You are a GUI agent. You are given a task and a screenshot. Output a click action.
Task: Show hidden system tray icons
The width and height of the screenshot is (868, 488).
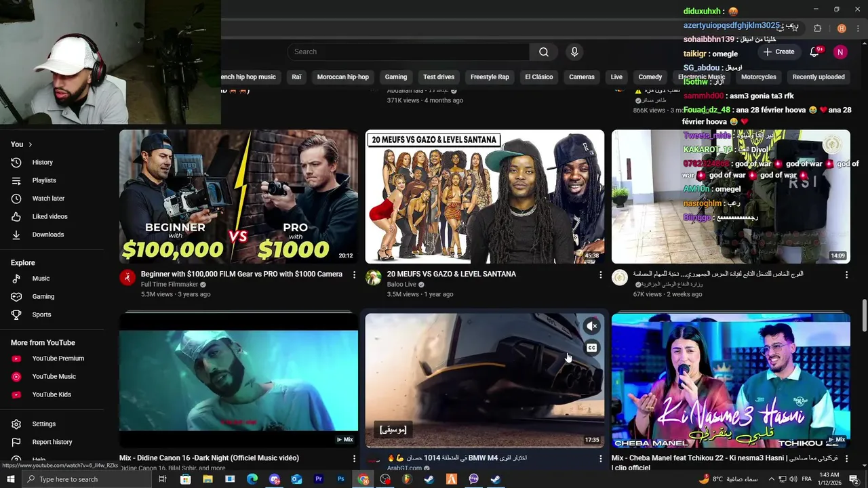point(771,479)
